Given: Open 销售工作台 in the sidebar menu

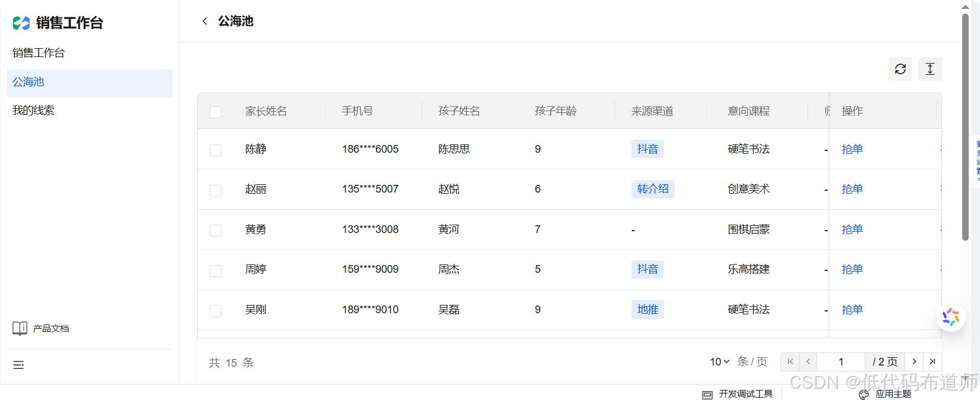Looking at the screenshot, I should click(x=89, y=53).
